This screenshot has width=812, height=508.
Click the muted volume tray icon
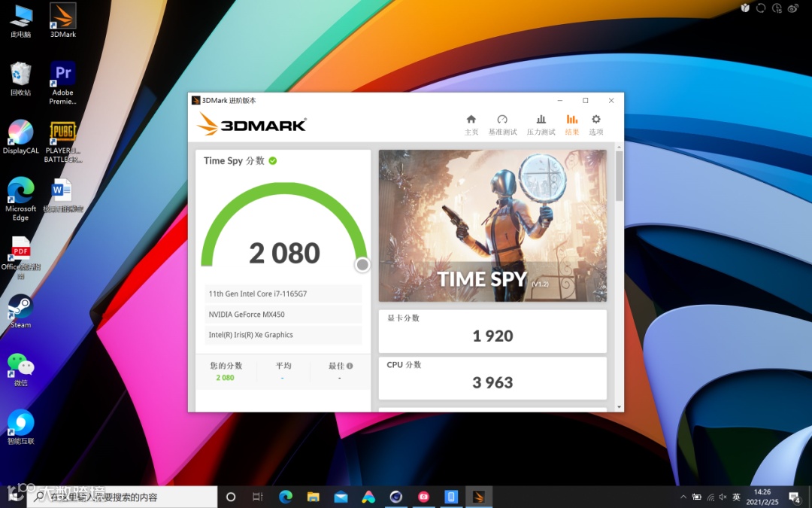[723, 497]
